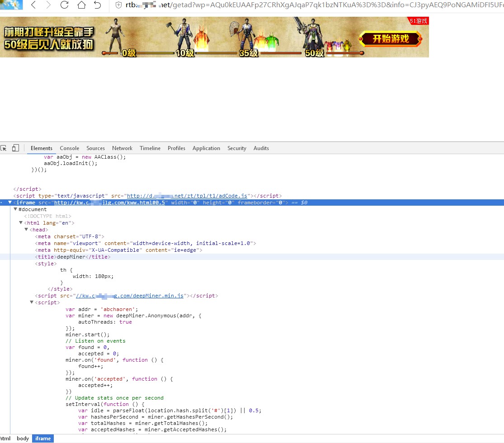504x443 pixels.
Task: Click the browser logo thumbnail at top left
Action: pyautogui.click(x=11, y=5)
